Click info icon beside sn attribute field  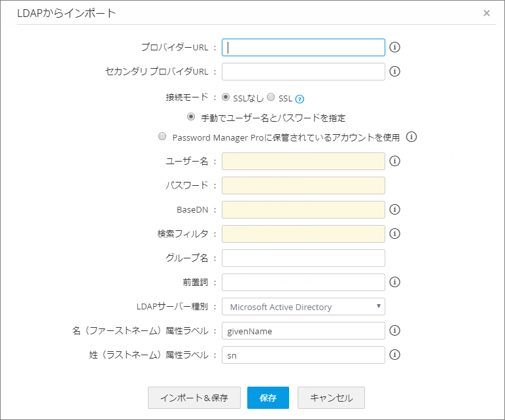click(395, 355)
